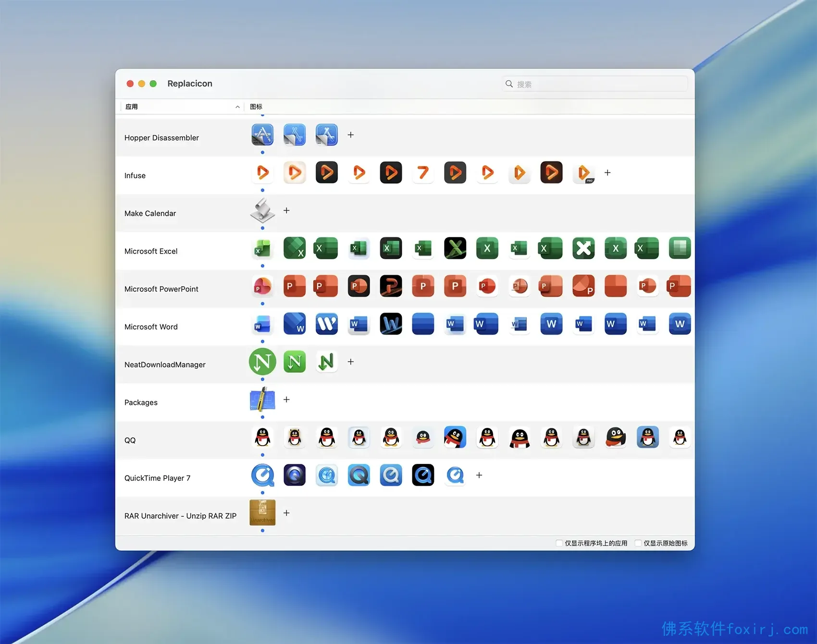817x644 pixels.
Task: Select the NeatDownloadManager row label
Action: [165, 365]
